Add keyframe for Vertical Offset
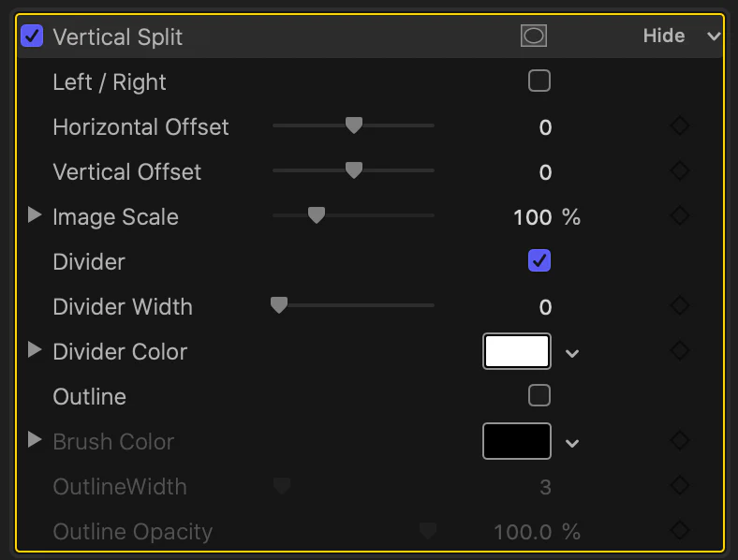Viewport: 738px width, 560px height. 680,170
